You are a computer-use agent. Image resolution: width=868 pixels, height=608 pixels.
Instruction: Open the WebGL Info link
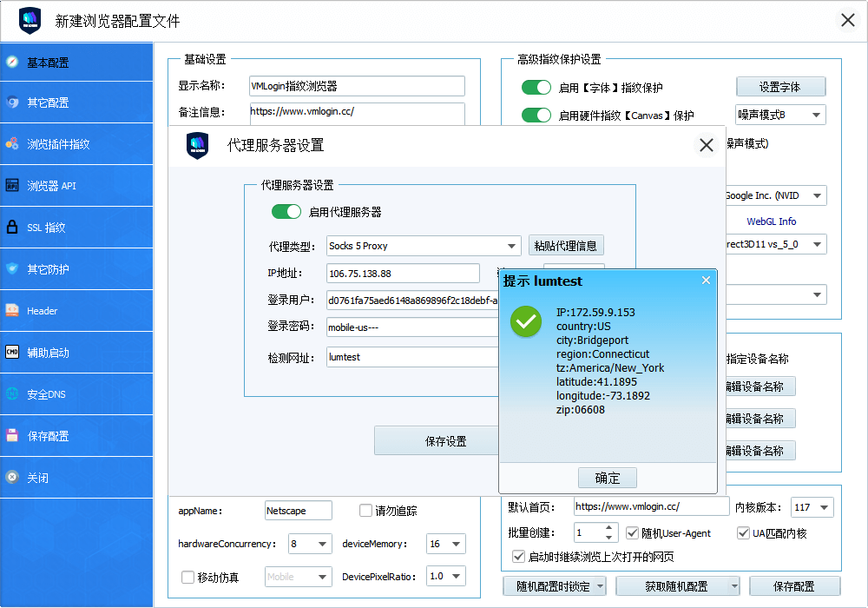[771, 221]
